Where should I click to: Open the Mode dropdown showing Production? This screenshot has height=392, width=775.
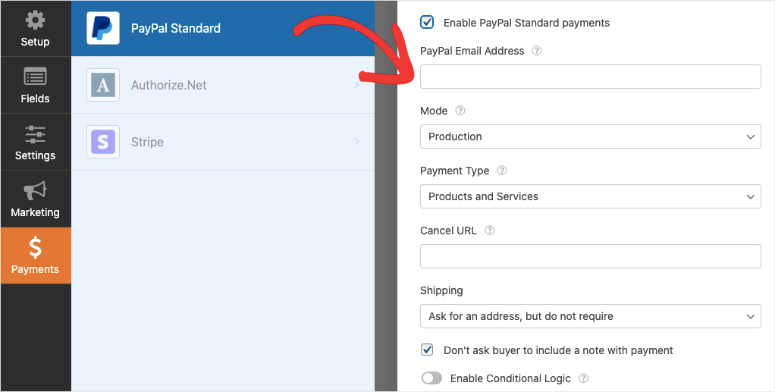(590, 136)
